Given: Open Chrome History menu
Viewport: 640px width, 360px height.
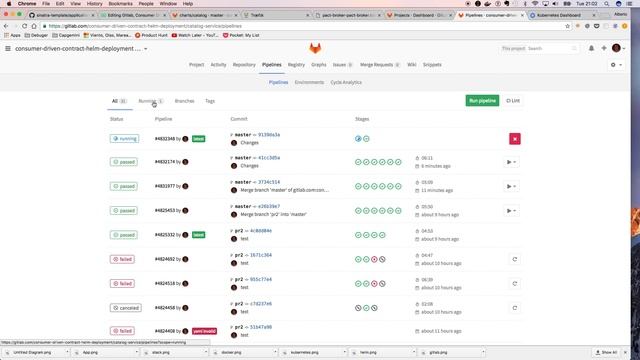Looking at the screenshot, I should [94, 4].
